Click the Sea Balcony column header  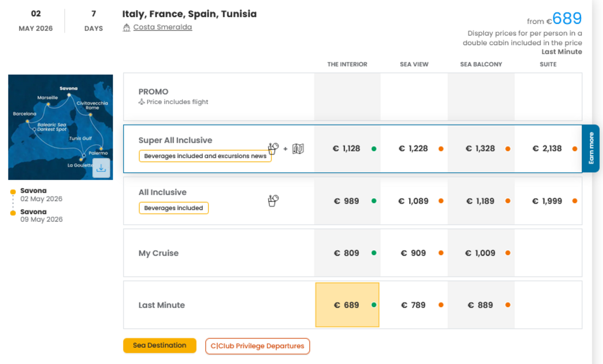pyautogui.click(x=481, y=64)
